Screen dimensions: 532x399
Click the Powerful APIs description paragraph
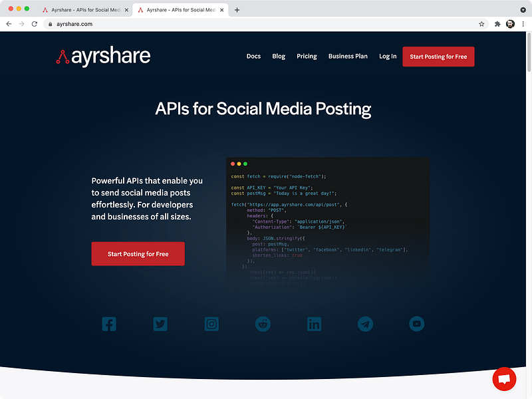pyautogui.click(x=147, y=199)
